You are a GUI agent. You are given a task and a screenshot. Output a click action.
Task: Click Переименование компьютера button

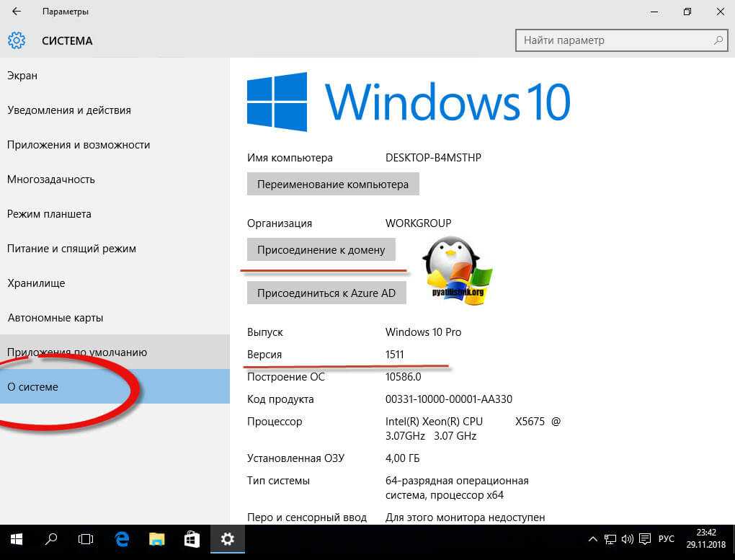[x=333, y=184]
